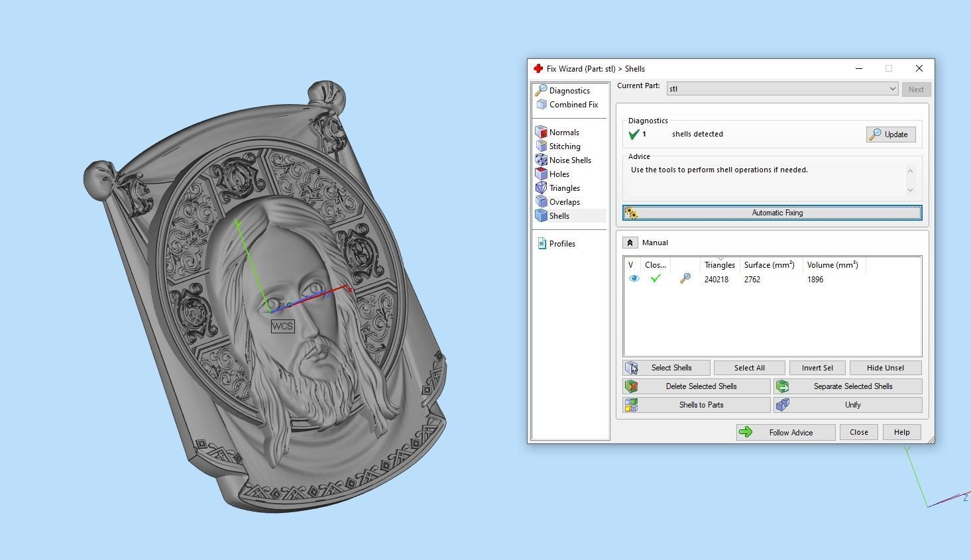Click the Fix Wizard red cross icon
971x560 pixels.
click(538, 68)
